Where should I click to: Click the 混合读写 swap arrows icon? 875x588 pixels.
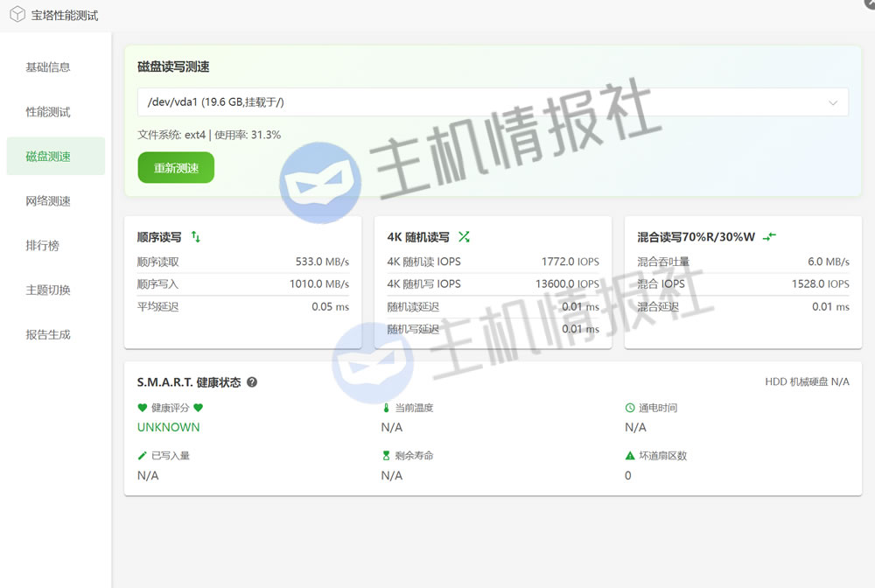[769, 237]
